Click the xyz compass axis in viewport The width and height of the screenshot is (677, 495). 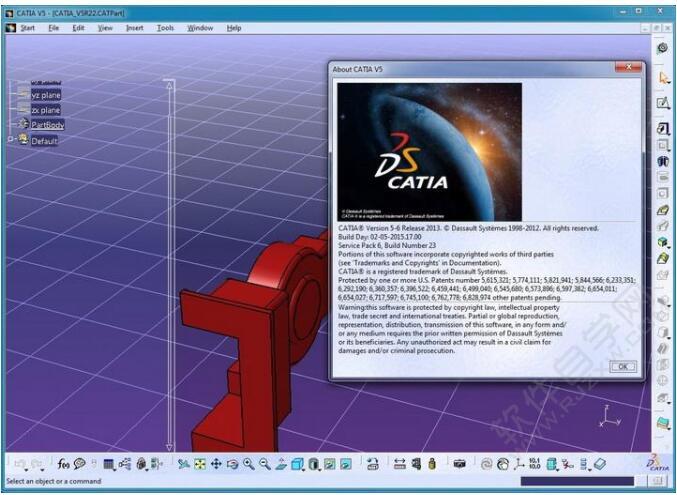tap(609, 417)
